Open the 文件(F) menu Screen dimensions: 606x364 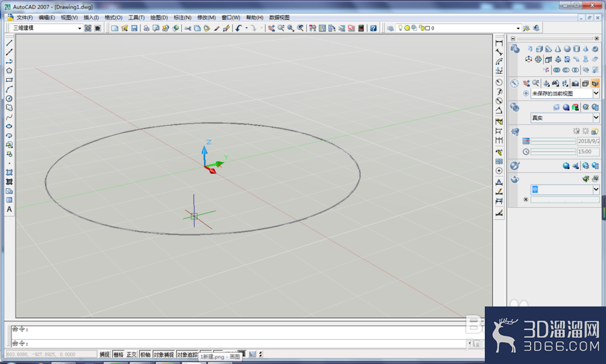[24, 18]
